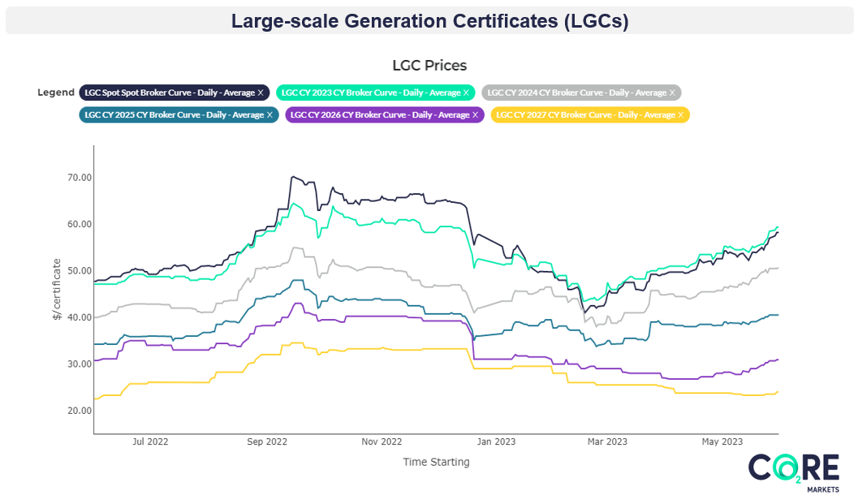Click the Jan 2023 axis tick label
858x504 pixels.
(496, 442)
